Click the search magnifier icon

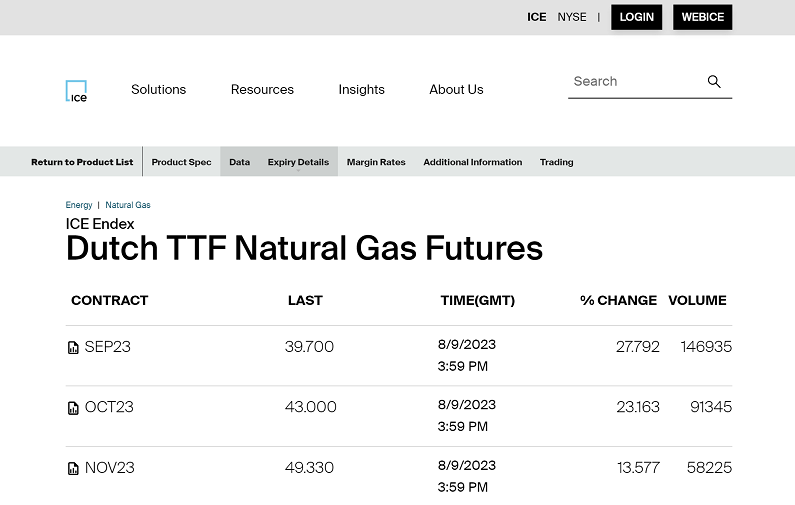[x=714, y=82]
